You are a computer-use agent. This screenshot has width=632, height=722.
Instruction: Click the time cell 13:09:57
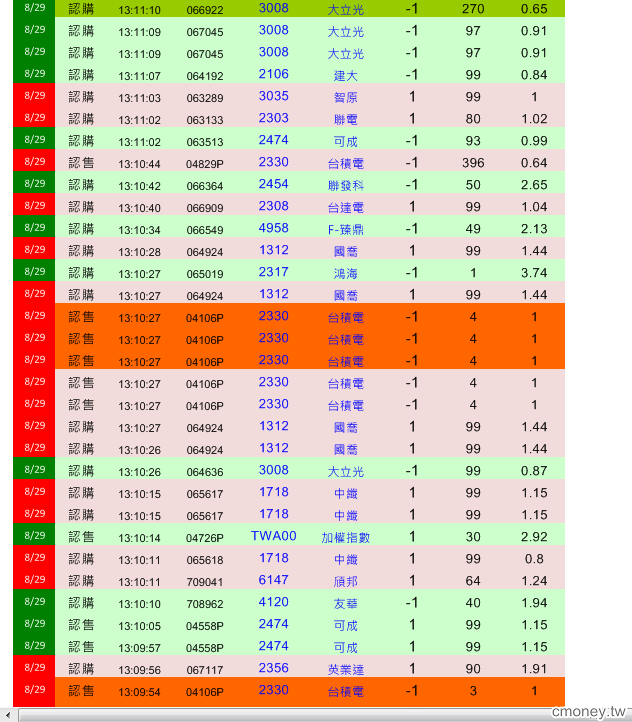[139, 647]
